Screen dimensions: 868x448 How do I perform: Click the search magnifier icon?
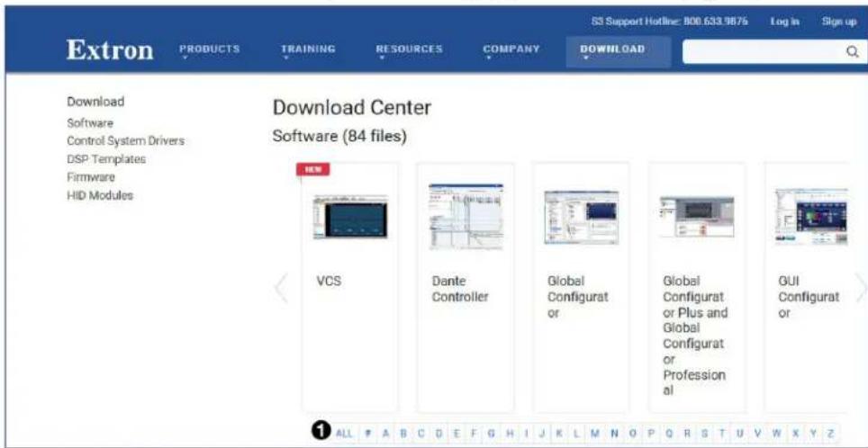click(853, 52)
